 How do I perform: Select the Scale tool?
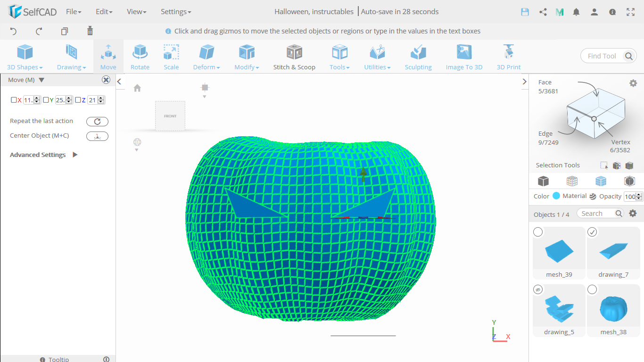coord(171,57)
